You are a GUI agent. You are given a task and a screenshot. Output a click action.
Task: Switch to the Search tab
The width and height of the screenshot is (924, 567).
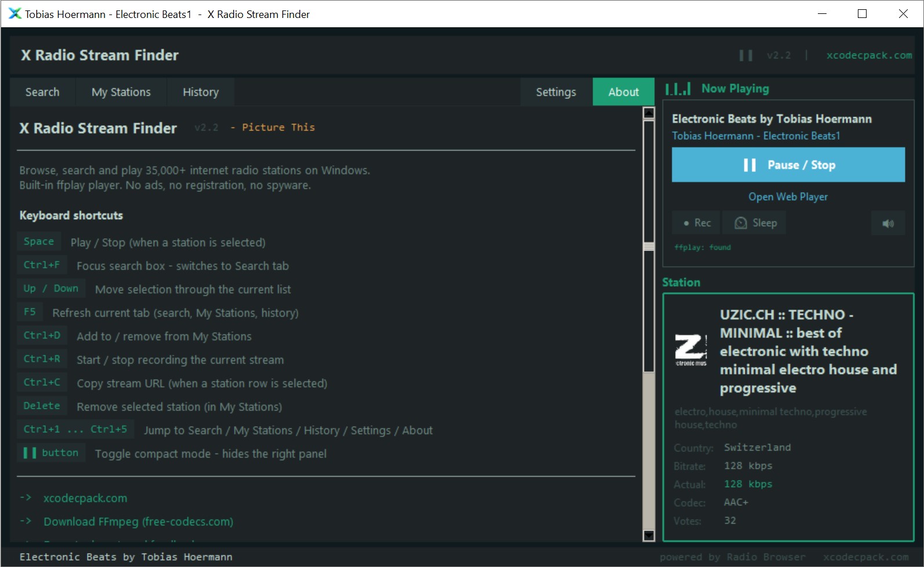pos(42,92)
